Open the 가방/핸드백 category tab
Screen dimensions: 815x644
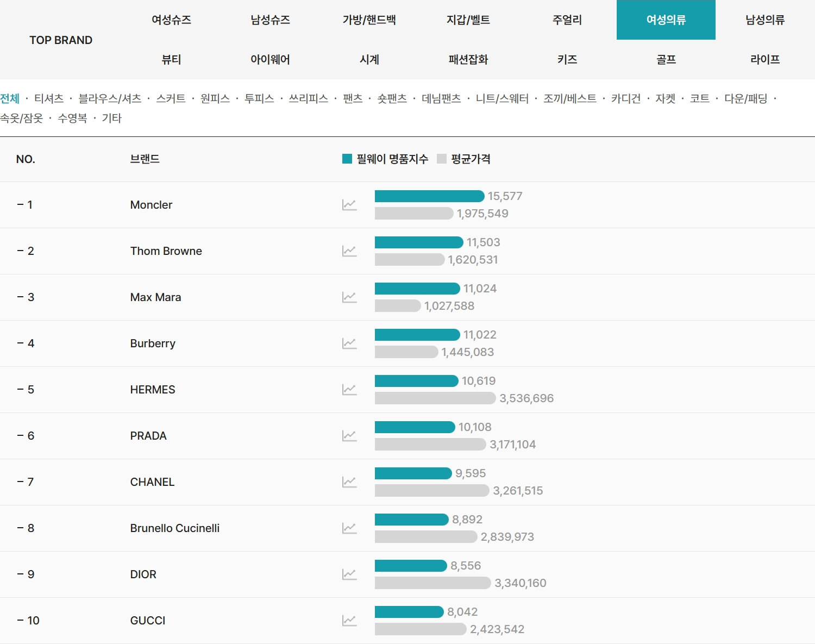click(x=369, y=20)
